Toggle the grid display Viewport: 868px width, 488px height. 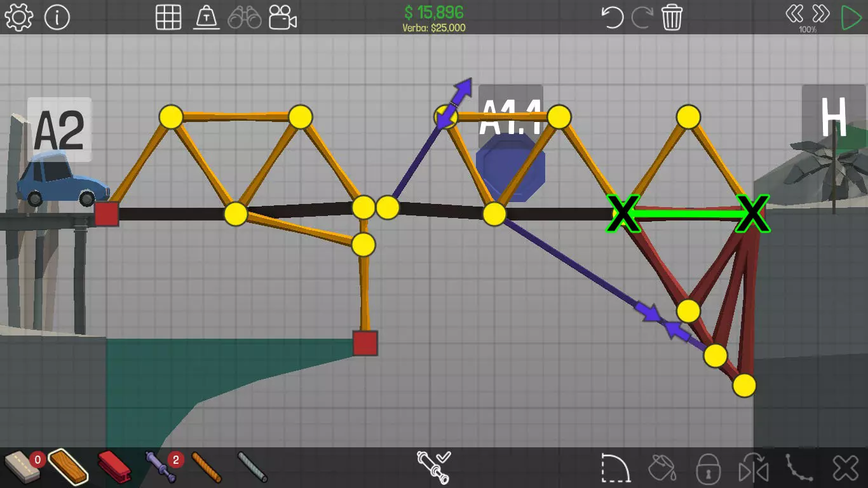click(168, 18)
